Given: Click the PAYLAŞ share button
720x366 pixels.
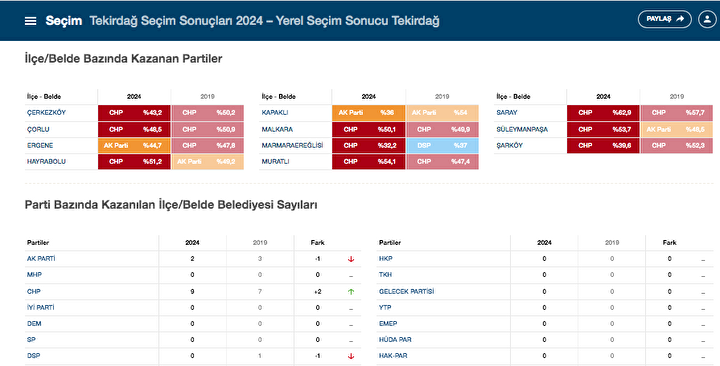Looking at the screenshot, I should (x=664, y=19).
